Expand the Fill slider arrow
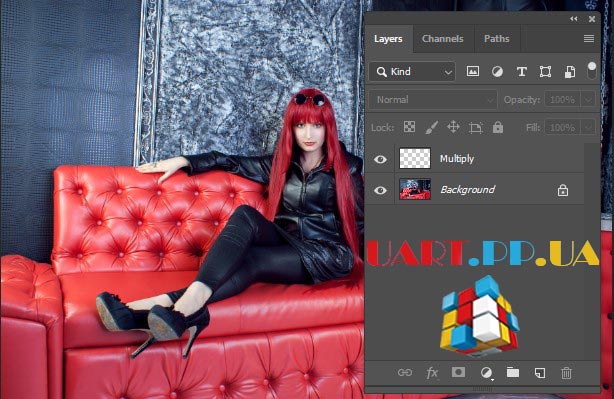 click(589, 128)
